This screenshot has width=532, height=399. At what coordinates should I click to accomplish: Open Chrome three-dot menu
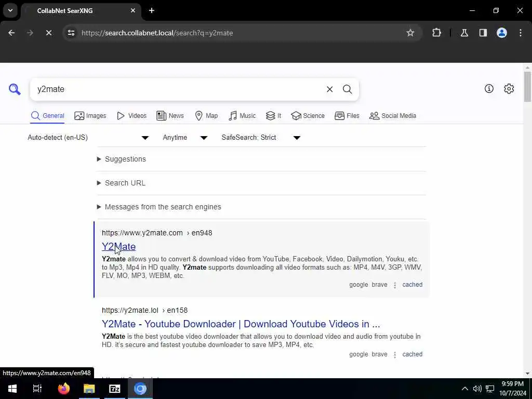point(521,33)
